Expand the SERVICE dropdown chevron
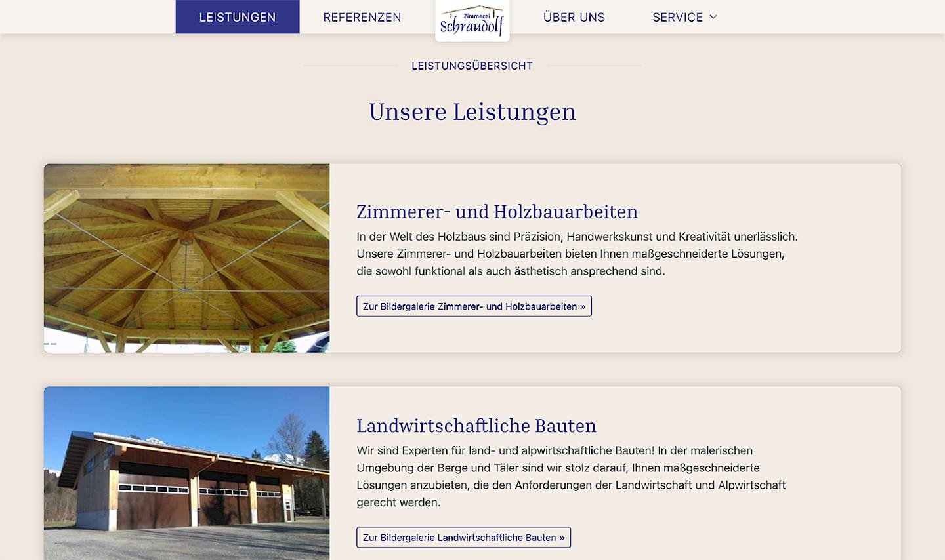This screenshot has height=560, width=945. 713,17
